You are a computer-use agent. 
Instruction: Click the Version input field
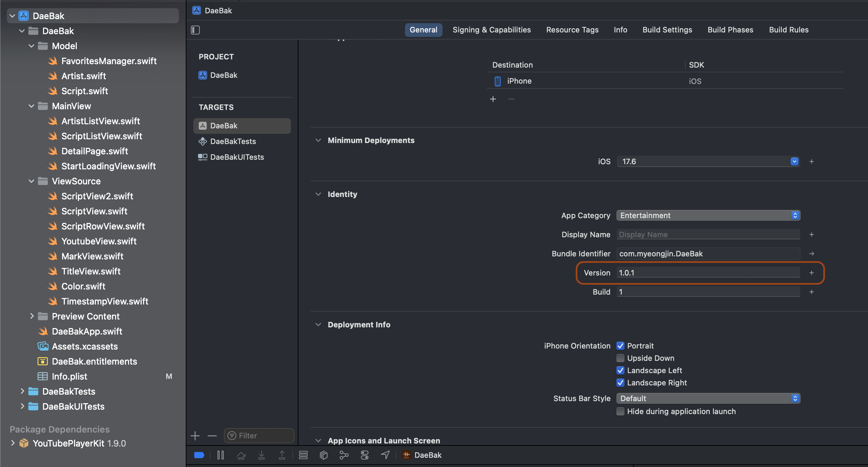click(x=708, y=273)
